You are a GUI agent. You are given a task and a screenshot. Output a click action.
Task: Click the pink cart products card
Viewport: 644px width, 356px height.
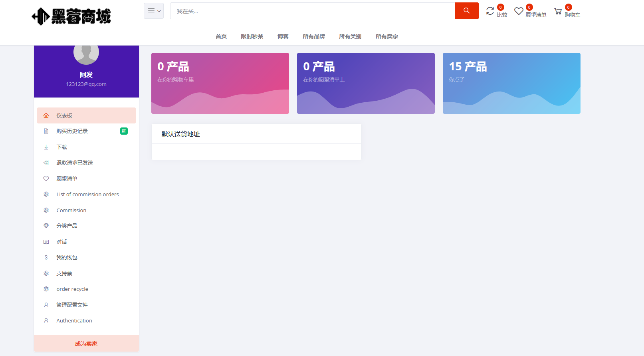click(220, 83)
